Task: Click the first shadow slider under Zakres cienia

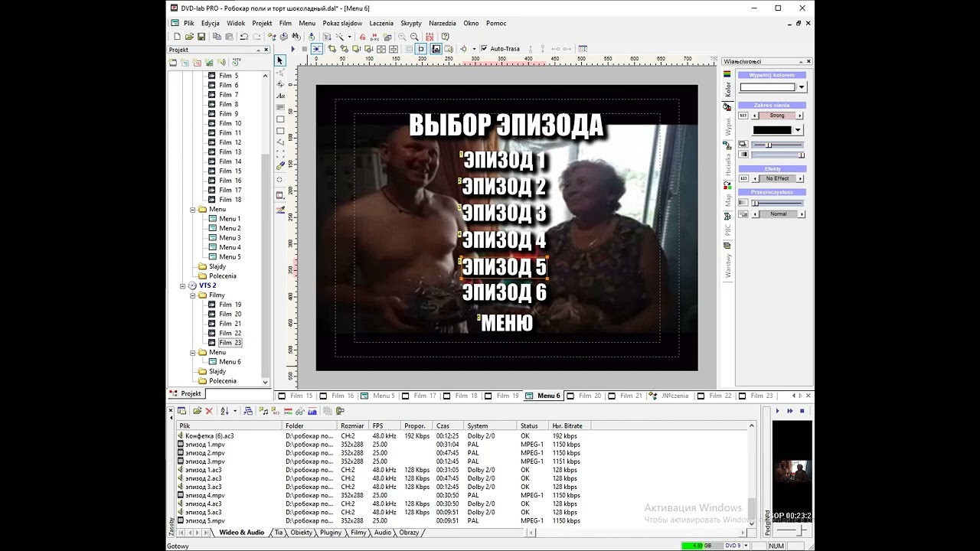Action: click(778, 145)
